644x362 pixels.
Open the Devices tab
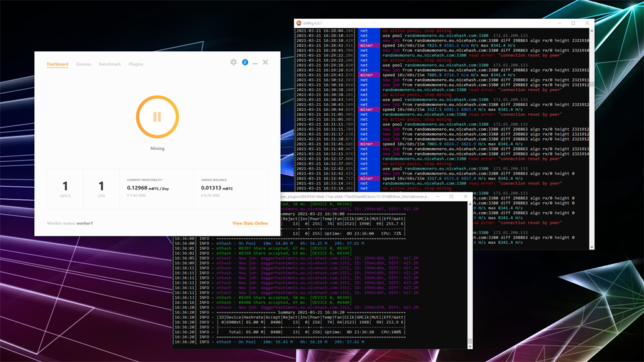(x=83, y=64)
